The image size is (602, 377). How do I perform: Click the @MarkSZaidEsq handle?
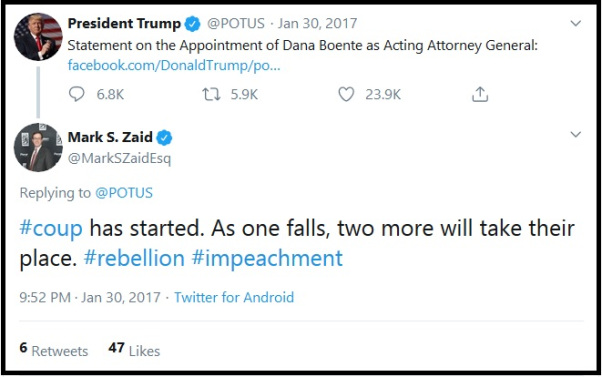(119, 158)
